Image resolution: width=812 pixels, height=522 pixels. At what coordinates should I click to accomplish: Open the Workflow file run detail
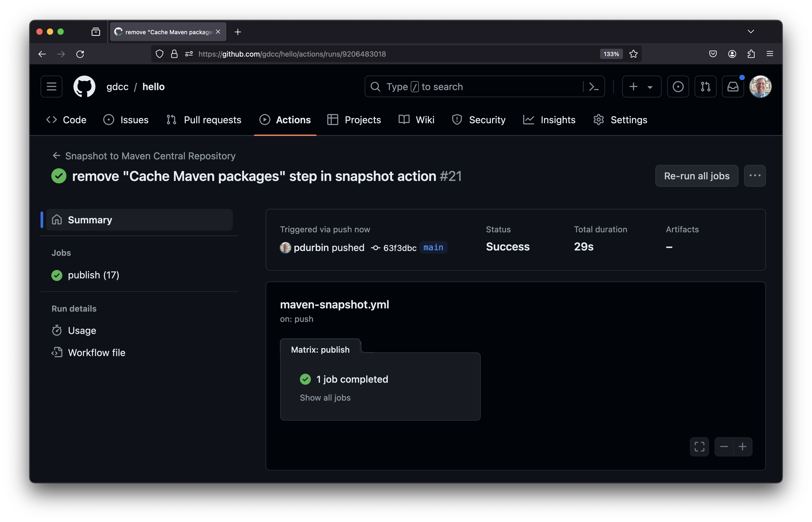click(x=96, y=352)
